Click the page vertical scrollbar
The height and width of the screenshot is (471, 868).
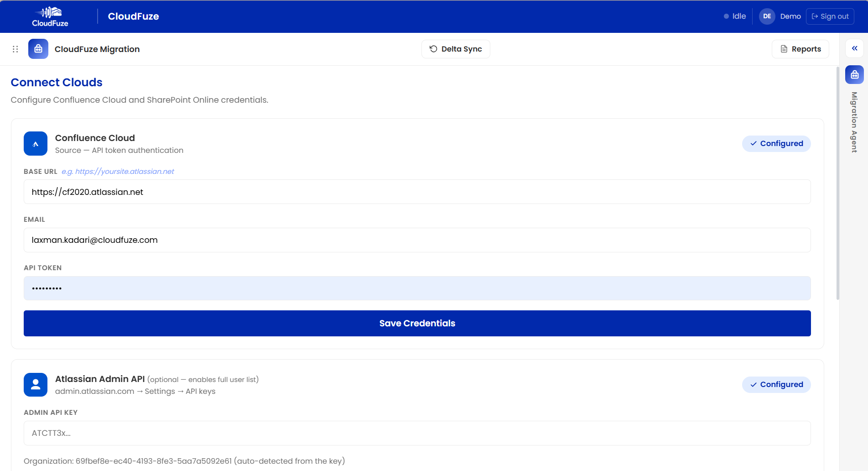[837, 183]
